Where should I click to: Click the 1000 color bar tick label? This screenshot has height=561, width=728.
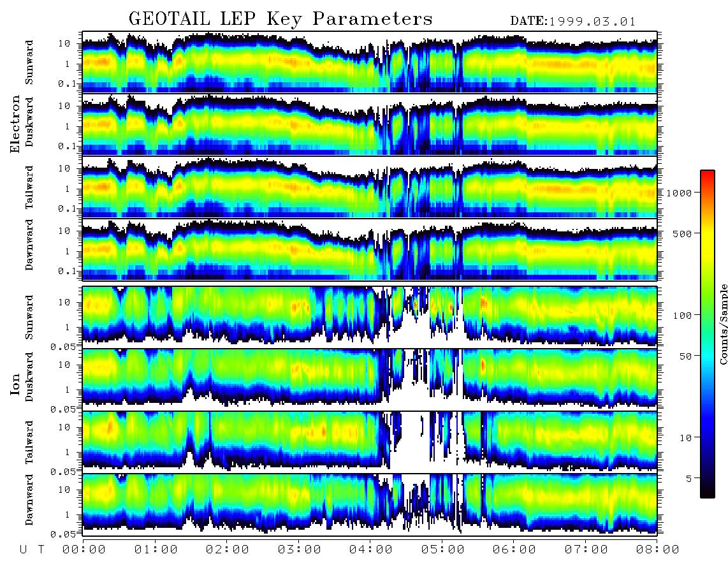tap(679, 193)
